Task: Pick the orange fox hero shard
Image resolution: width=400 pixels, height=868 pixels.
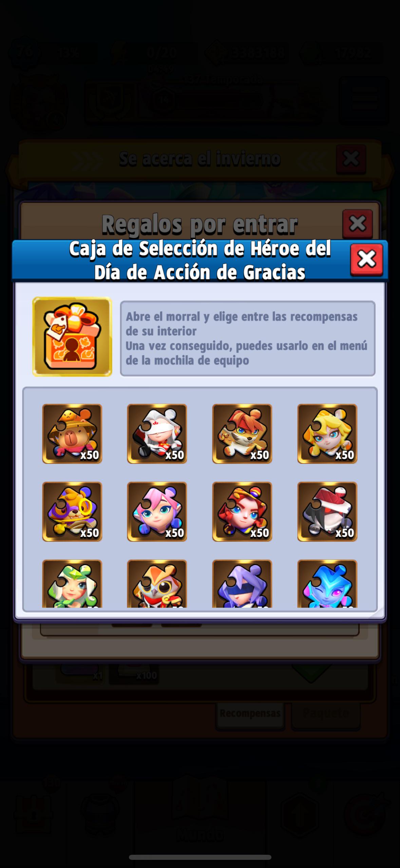Action: 242,434
